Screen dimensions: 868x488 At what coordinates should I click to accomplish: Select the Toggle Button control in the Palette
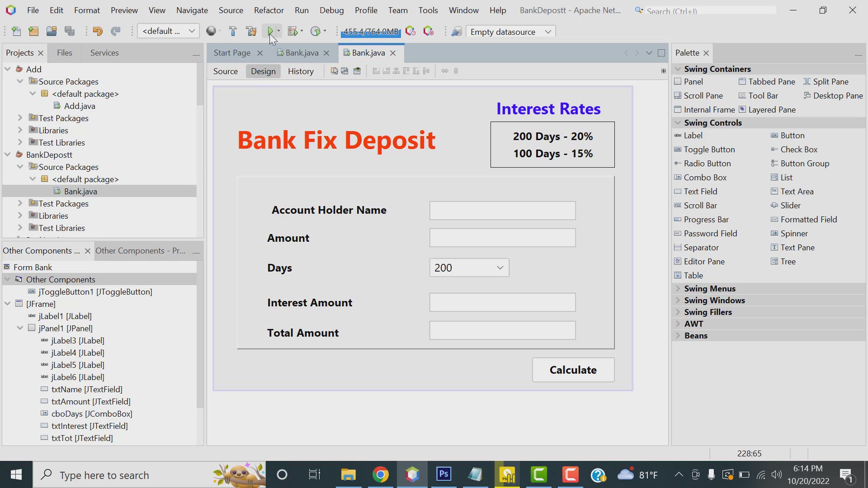click(x=709, y=149)
